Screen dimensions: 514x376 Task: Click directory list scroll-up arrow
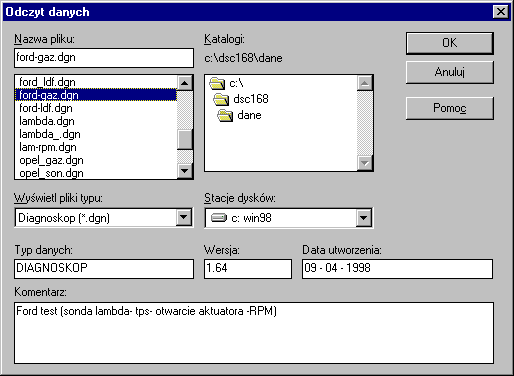click(365, 83)
